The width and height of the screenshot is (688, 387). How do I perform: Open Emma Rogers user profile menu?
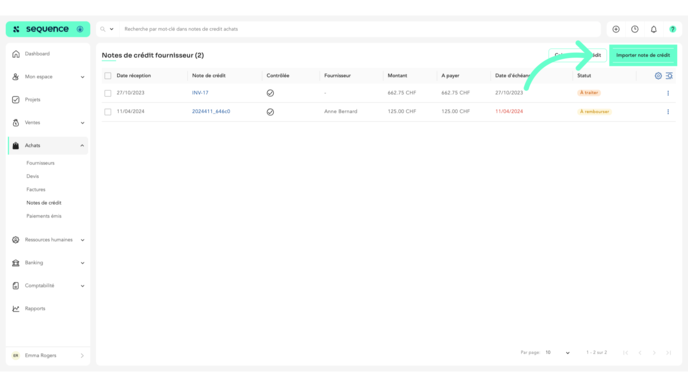[48, 356]
